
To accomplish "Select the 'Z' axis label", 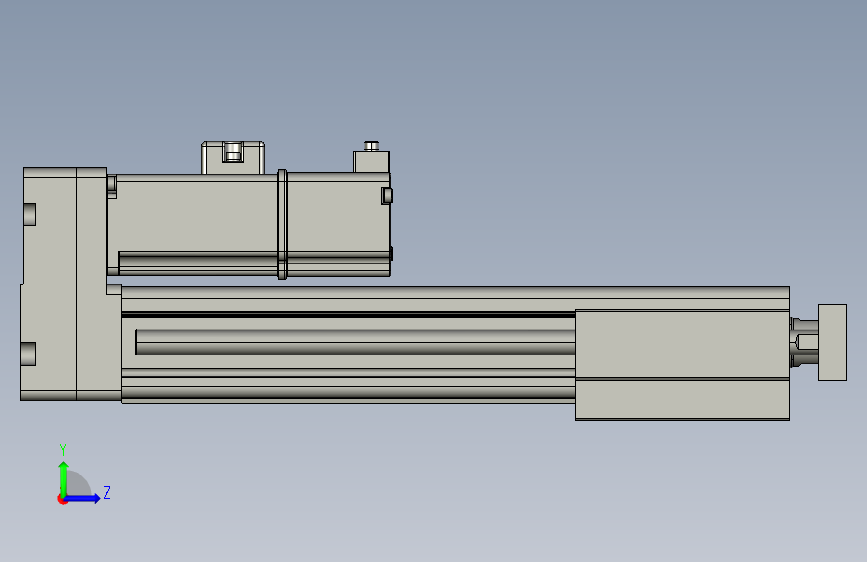I will [x=107, y=492].
